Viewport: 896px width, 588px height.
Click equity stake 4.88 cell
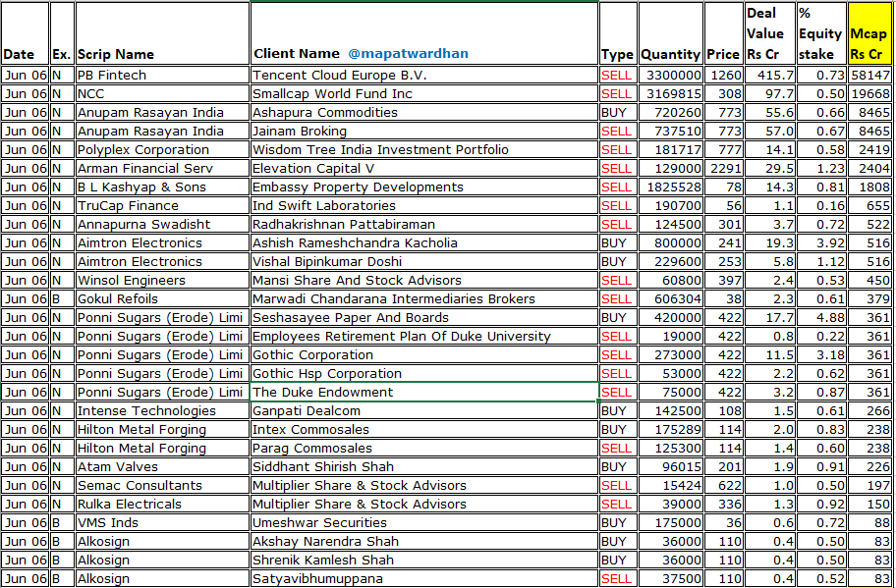pos(821,317)
